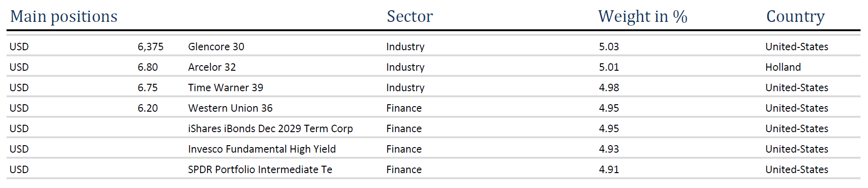The width and height of the screenshot is (868, 188).
Task: Click the Country column header
Action: click(x=795, y=16)
